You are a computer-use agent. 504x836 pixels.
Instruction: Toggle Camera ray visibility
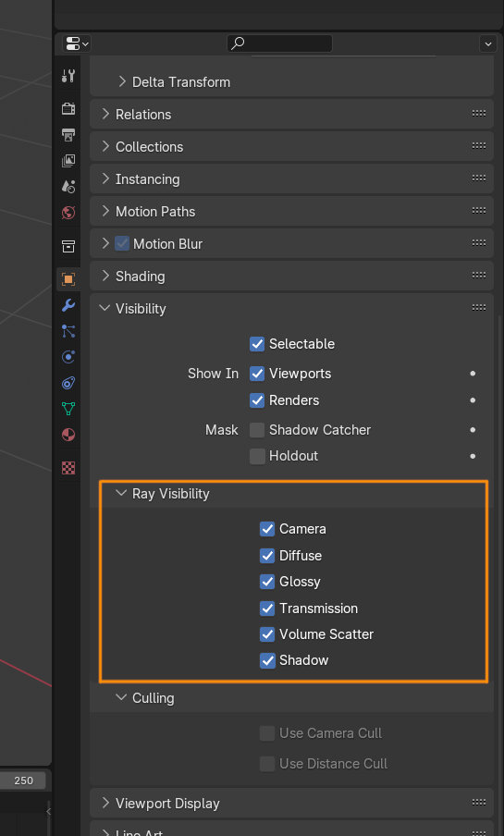point(267,529)
